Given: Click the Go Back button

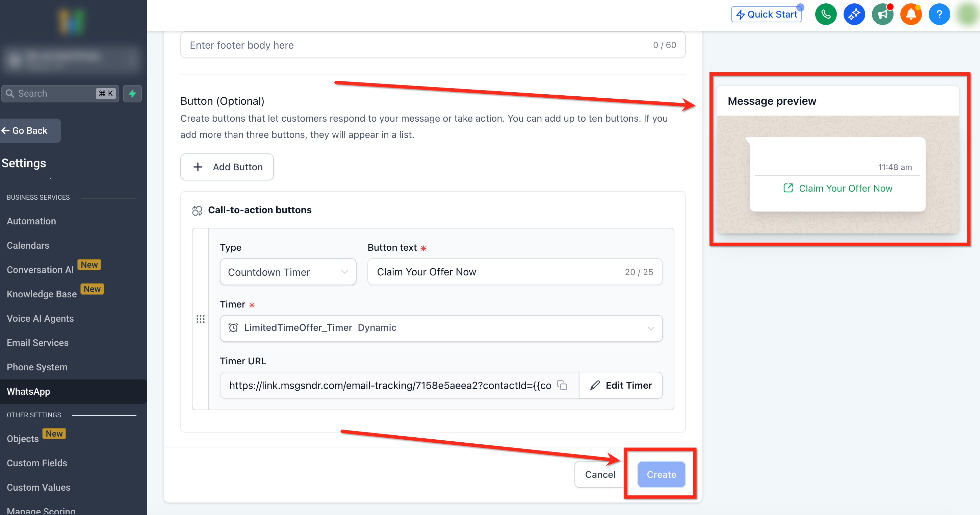Looking at the screenshot, I should [30, 130].
